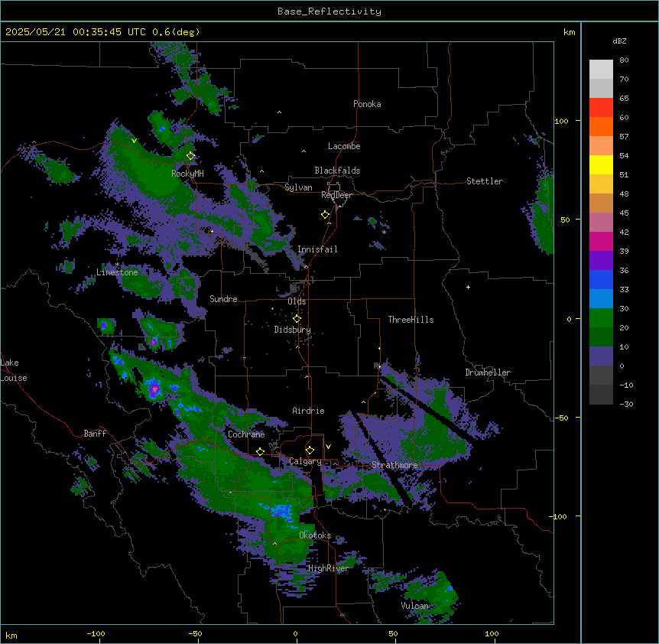Click the white plus marker east of ThreeHills
Viewport: 659px width, 644px height.
coord(468,287)
